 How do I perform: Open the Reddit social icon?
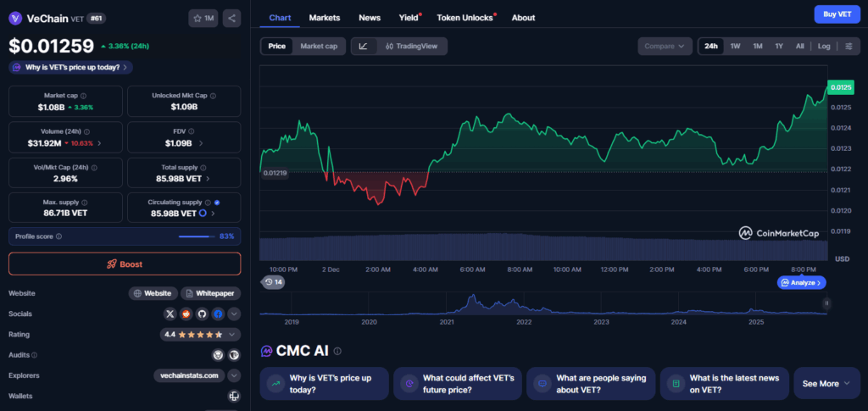(x=186, y=314)
